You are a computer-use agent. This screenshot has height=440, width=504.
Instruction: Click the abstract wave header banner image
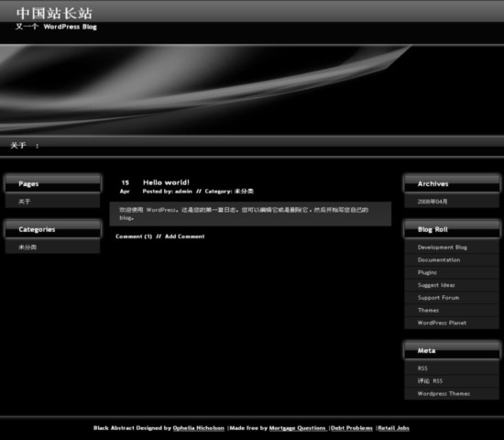tap(252, 90)
